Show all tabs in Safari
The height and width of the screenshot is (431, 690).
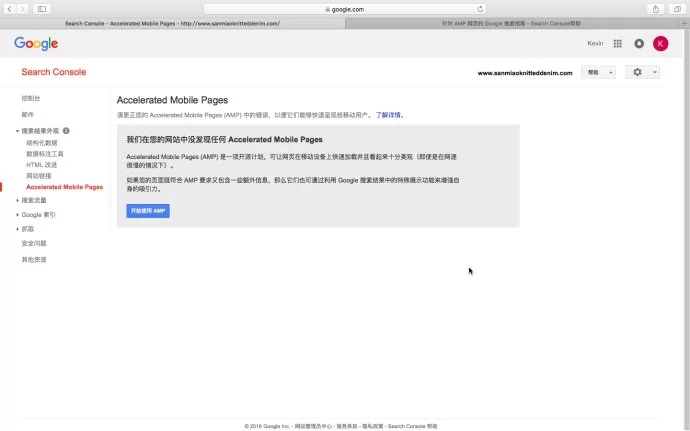click(x=677, y=8)
